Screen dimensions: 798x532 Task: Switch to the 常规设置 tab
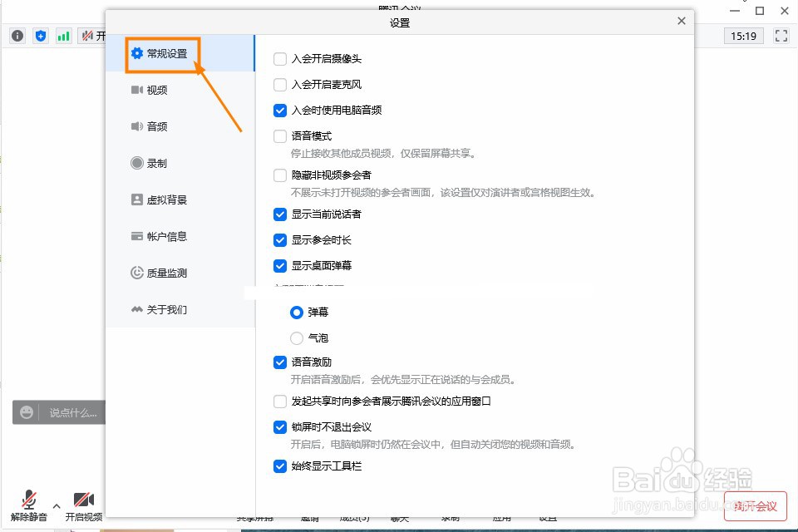point(166,52)
